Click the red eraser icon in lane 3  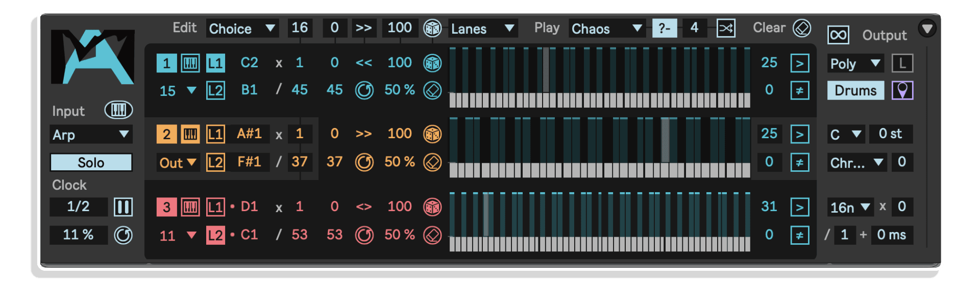pyautogui.click(x=432, y=235)
